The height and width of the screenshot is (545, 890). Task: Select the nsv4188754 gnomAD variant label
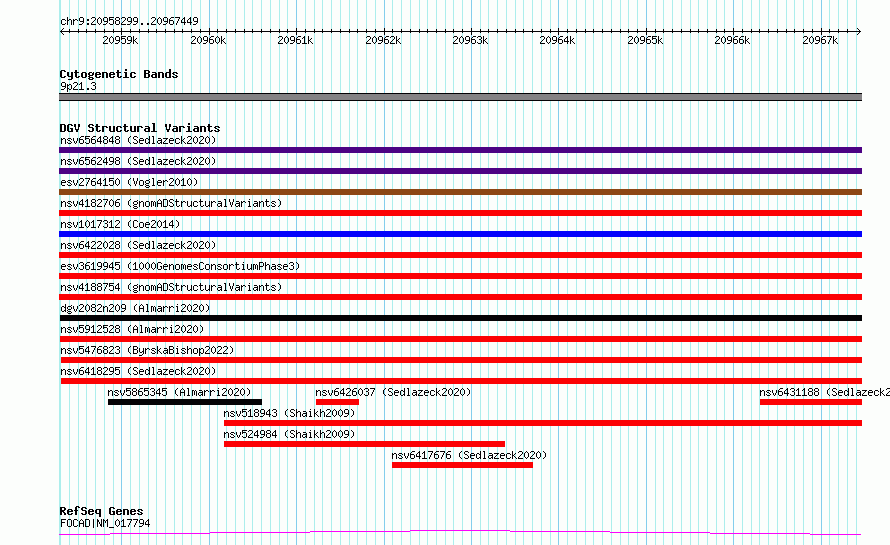tap(171, 287)
